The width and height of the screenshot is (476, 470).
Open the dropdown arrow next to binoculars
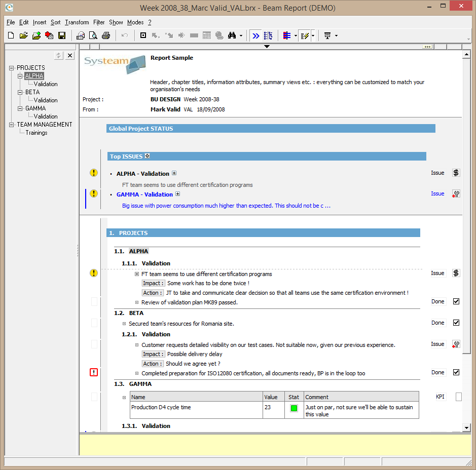pyautogui.click(x=241, y=35)
